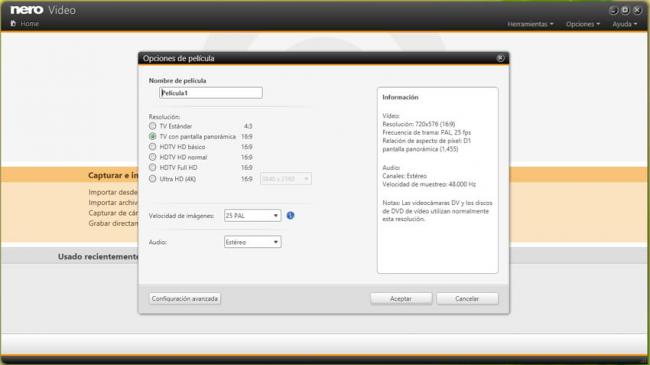Screen dimensions: 650x365
Task: Close the Nero Video main window
Action: point(638,10)
